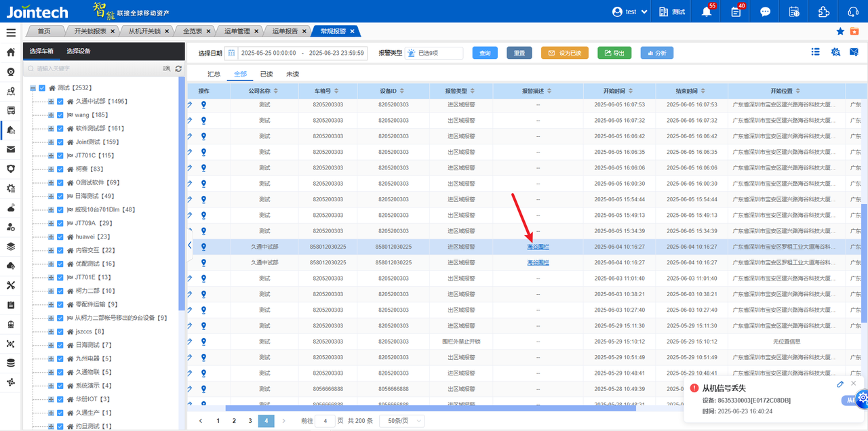Uncheck the root 测试【2532】 checkbox
The width and height of the screenshot is (868, 431).
tap(42, 88)
